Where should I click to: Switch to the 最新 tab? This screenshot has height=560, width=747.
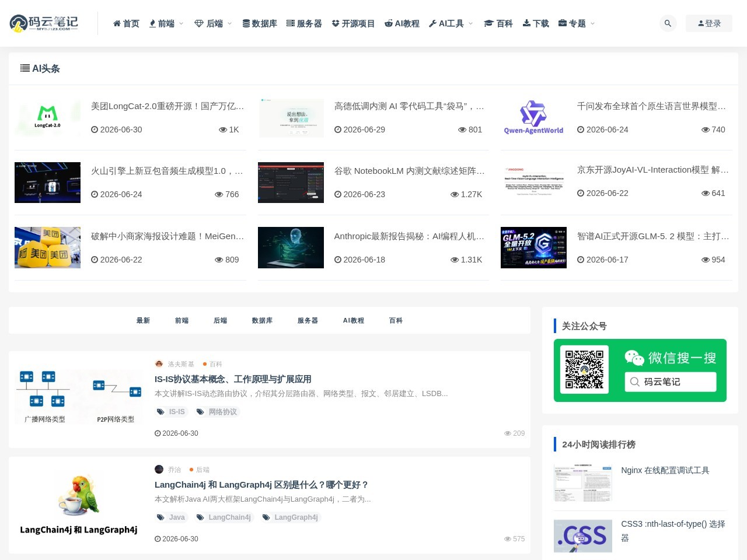tap(143, 320)
